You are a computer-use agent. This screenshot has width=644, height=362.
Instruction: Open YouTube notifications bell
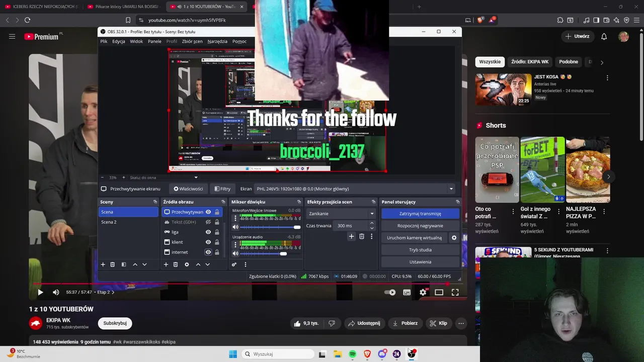(x=604, y=36)
